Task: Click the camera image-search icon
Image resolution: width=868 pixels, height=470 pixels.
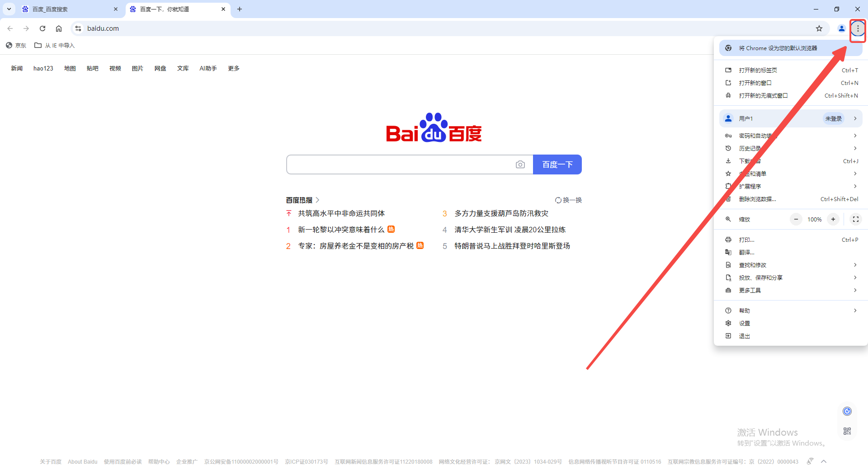Action: pyautogui.click(x=520, y=164)
